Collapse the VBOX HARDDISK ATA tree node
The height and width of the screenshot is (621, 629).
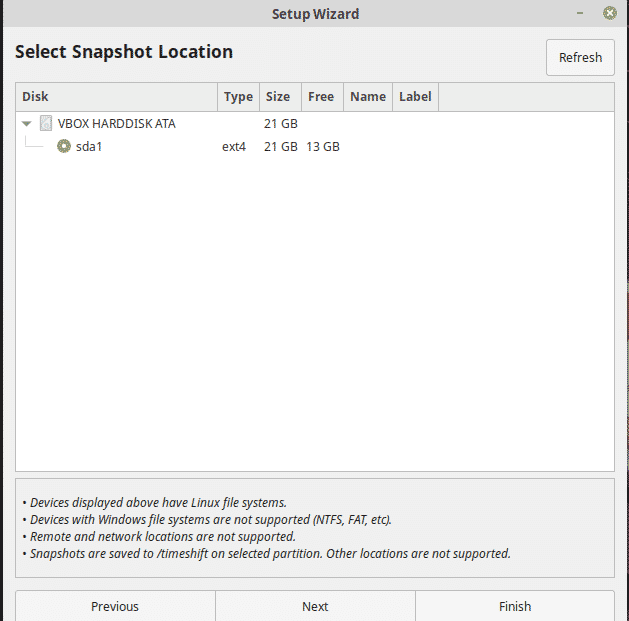tap(27, 124)
